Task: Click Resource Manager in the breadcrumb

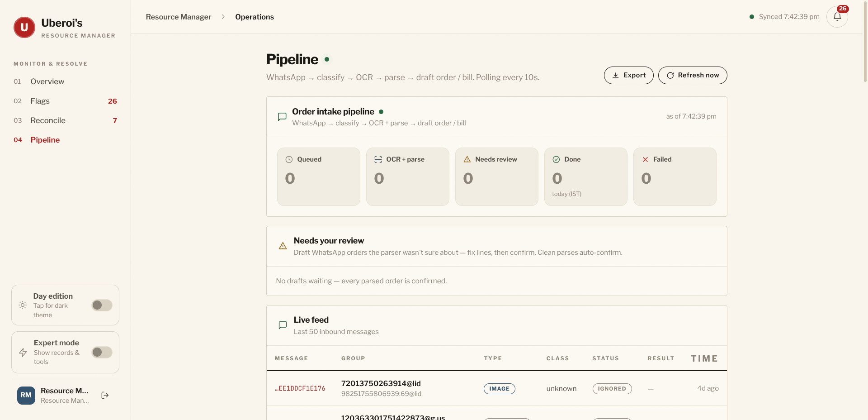Action: (x=179, y=17)
